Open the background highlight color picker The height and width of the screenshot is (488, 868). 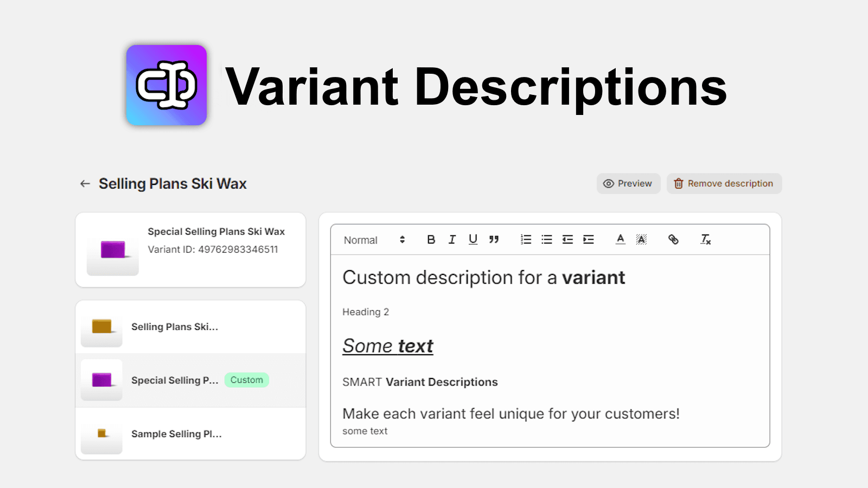pyautogui.click(x=641, y=239)
